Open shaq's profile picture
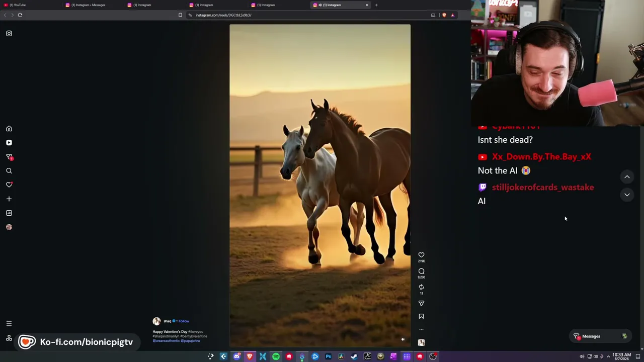The width and height of the screenshot is (644, 362). 156,321
